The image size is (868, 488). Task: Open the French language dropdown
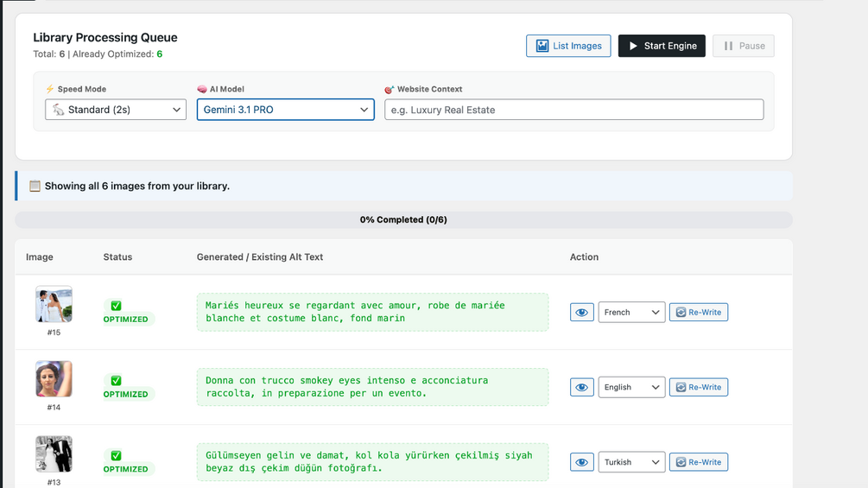[631, 312]
